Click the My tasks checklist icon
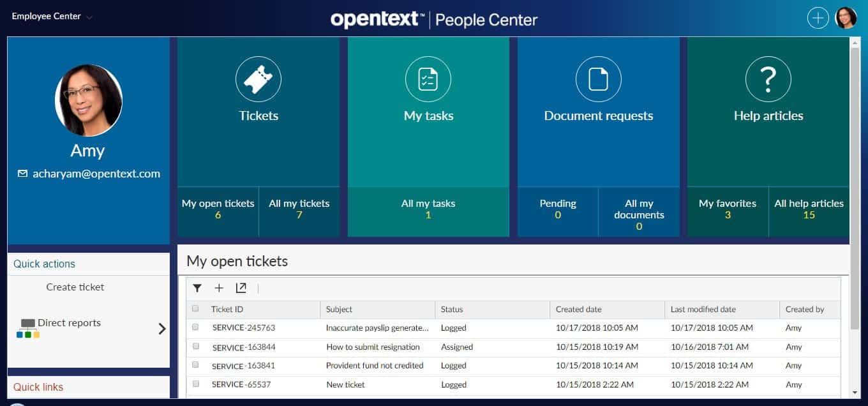 [x=428, y=79]
